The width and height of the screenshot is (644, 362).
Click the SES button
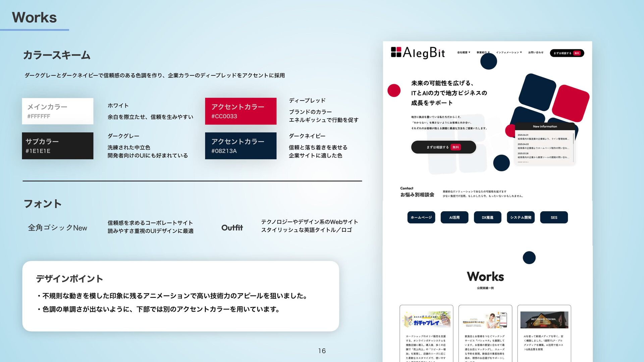tap(554, 218)
